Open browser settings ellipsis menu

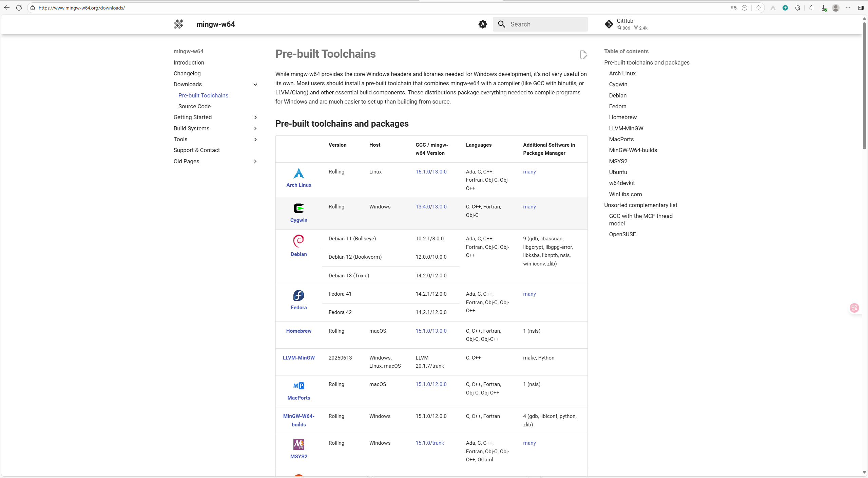pyautogui.click(x=848, y=8)
